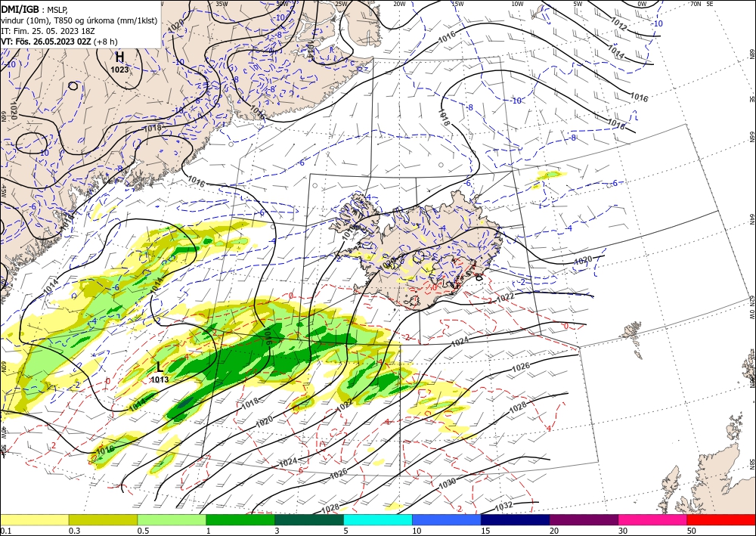This screenshot has height=536, width=756.
Task: Pick the blue 10–15 legend swatch
Action: tap(447, 519)
